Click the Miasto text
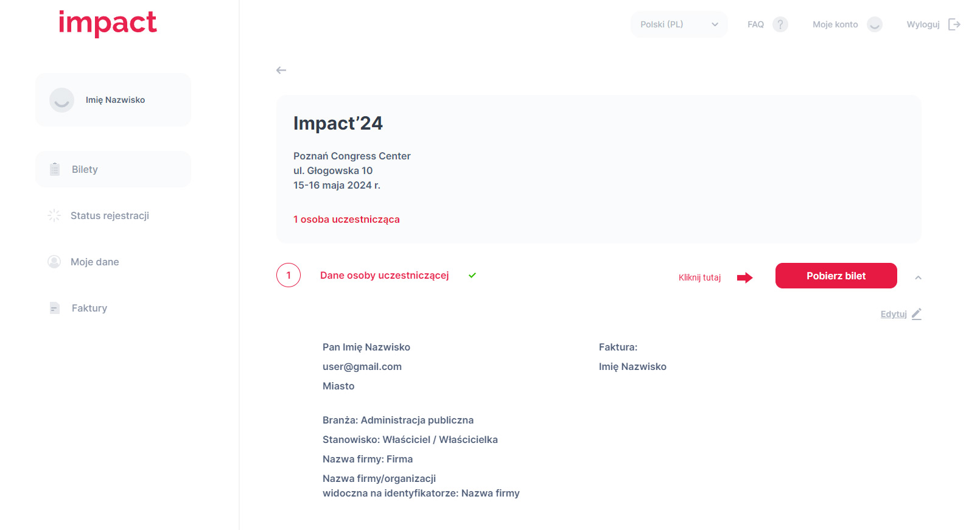The width and height of the screenshot is (980, 530). (338, 386)
